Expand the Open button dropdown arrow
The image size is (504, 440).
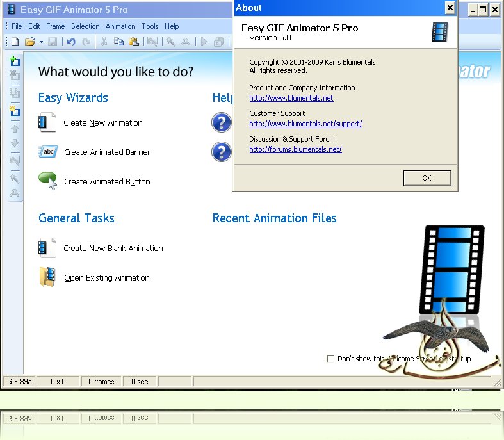[x=41, y=42]
